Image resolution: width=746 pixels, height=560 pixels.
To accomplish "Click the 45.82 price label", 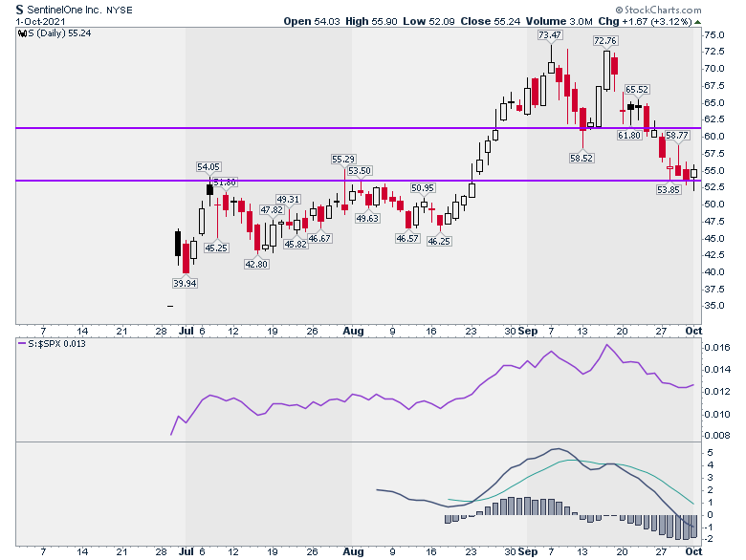I will pos(296,245).
